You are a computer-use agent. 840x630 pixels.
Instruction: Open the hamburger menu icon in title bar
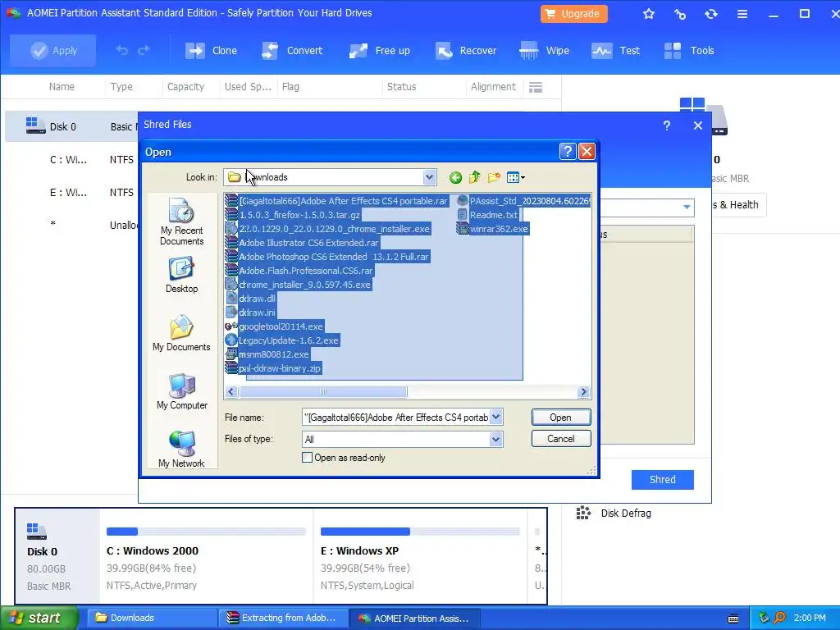click(742, 14)
